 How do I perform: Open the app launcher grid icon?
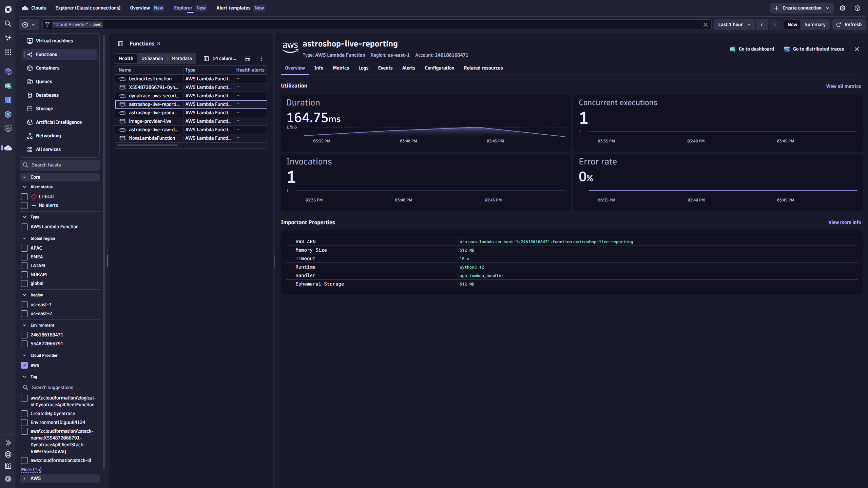point(8,52)
